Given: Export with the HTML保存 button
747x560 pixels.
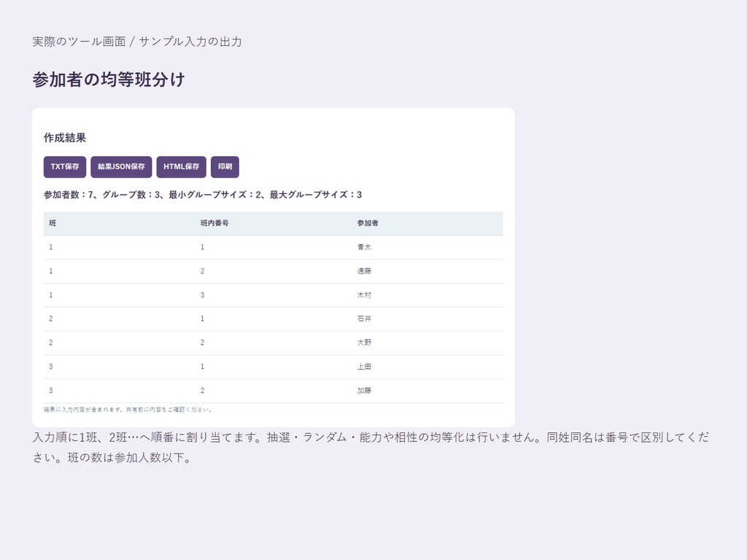Looking at the screenshot, I should (x=181, y=167).
